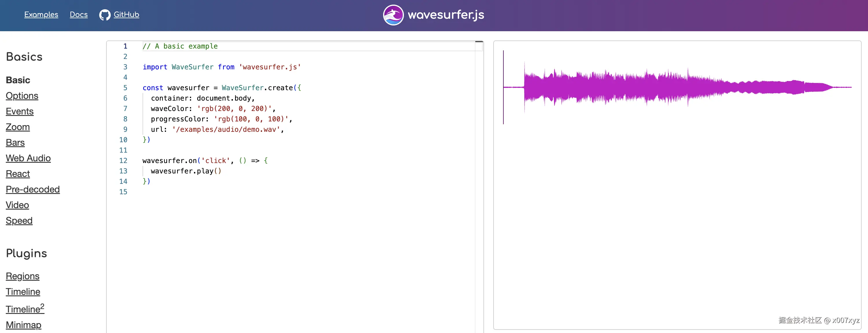Open the Web Audio example

[28, 158]
